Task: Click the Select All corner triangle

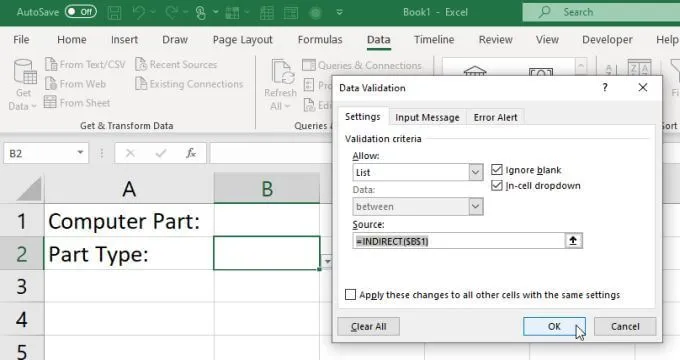Action: pyautogui.click(x=29, y=189)
